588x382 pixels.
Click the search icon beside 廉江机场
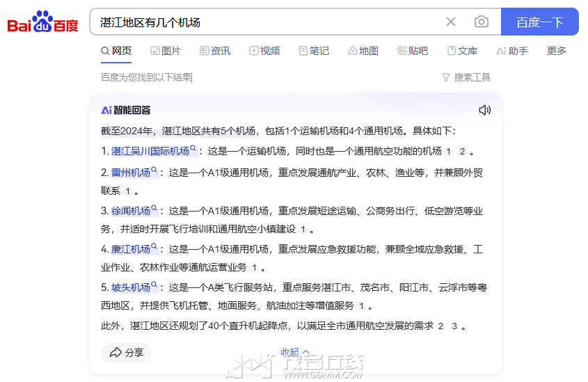(x=154, y=246)
